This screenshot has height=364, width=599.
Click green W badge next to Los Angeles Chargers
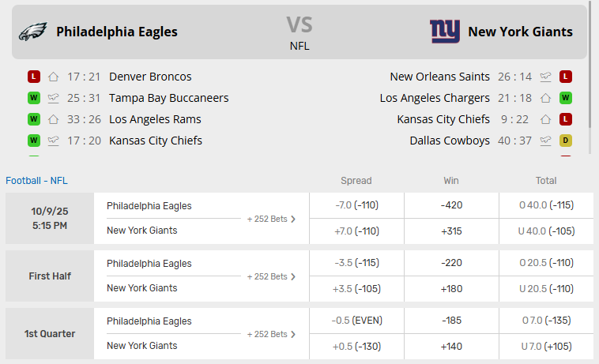pyautogui.click(x=566, y=98)
